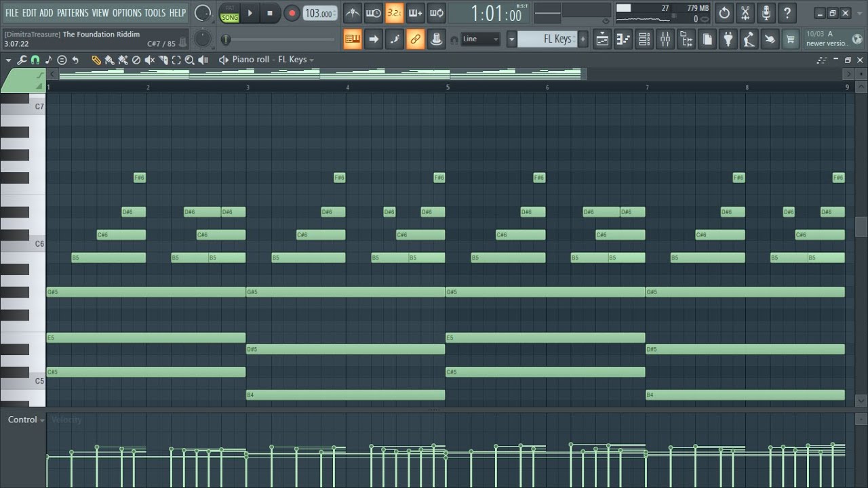The width and height of the screenshot is (868, 488).
Task: Open the TOOLS menu
Action: point(155,13)
